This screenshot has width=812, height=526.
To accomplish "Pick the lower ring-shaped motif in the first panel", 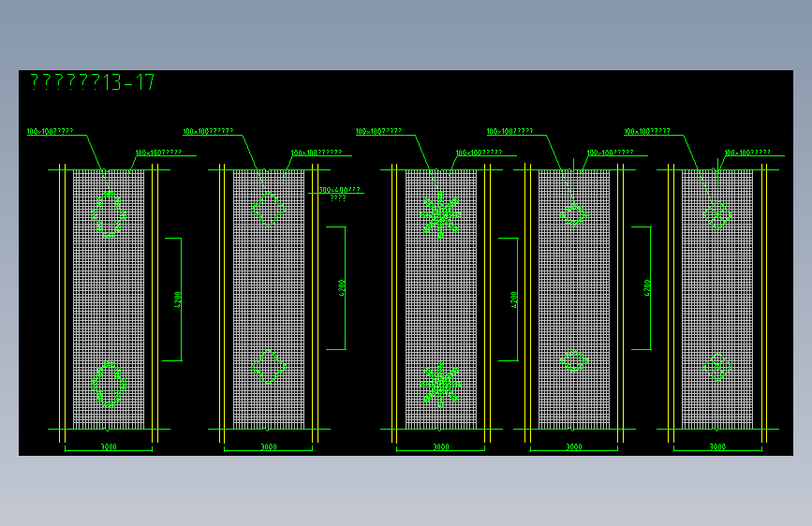I will pos(109,385).
